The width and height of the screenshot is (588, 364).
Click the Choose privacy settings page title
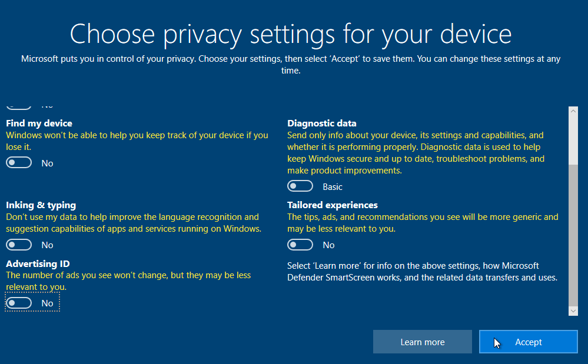pos(290,34)
